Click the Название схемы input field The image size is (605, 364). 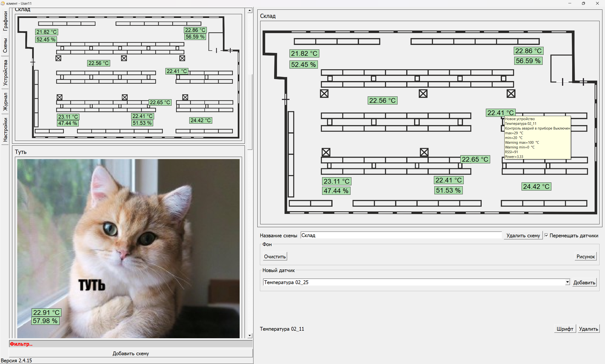pyautogui.click(x=401, y=235)
